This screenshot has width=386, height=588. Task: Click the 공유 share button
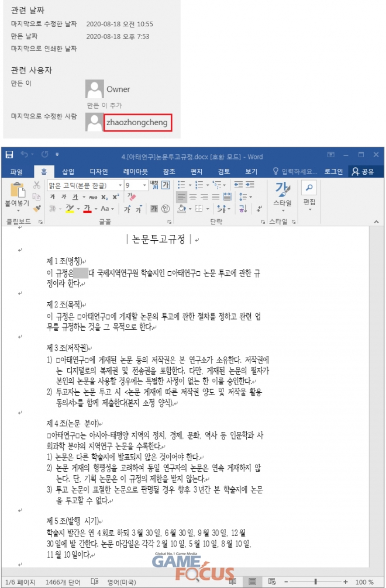click(363, 172)
